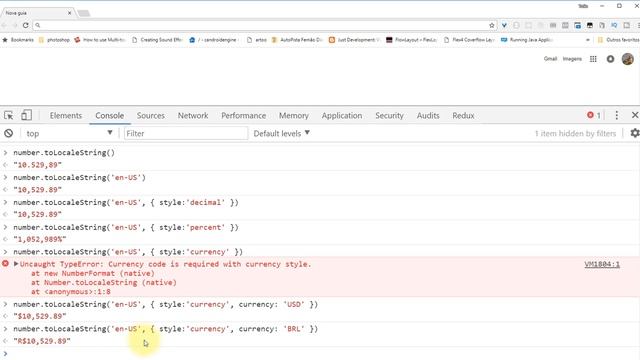Switch to the Performance tab
Image resolution: width=640 pixels, height=360 pixels.
(x=243, y=116)
